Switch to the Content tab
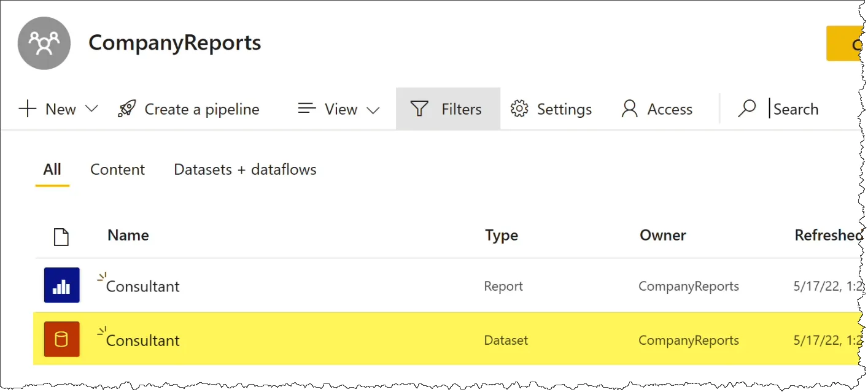 tap(117, 170)
